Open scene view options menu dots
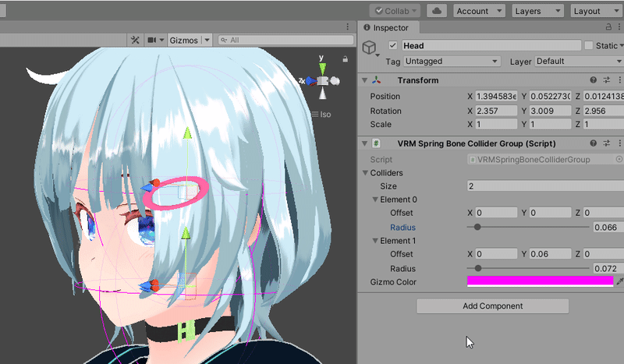624x364 pixels. click(x=347, y=27)
